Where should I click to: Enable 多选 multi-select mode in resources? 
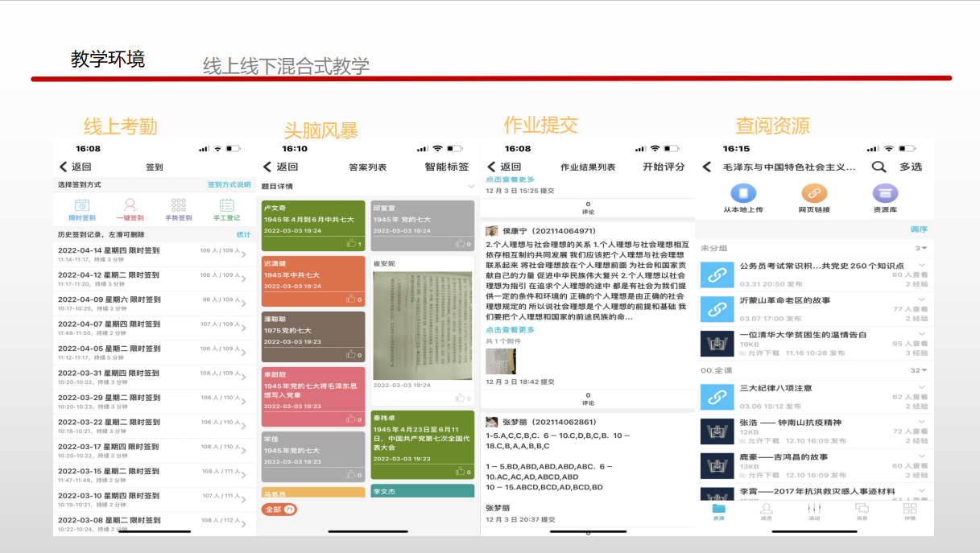click(911, 167)
